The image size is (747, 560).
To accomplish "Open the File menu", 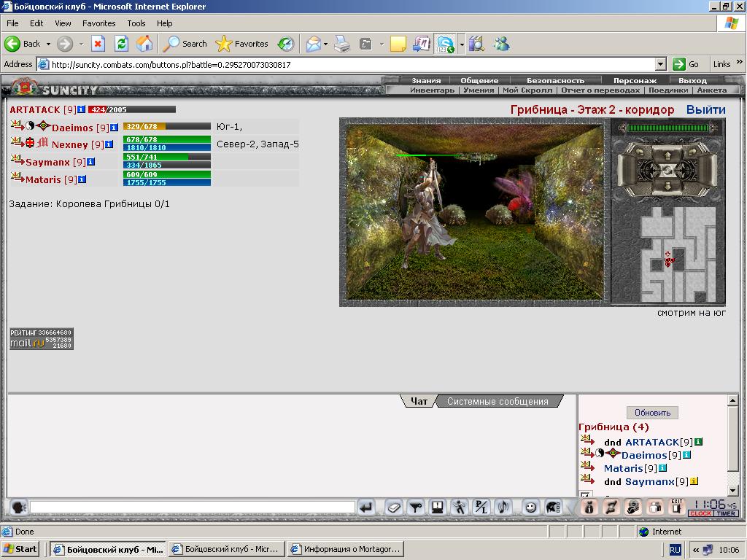I will [12, 23].
